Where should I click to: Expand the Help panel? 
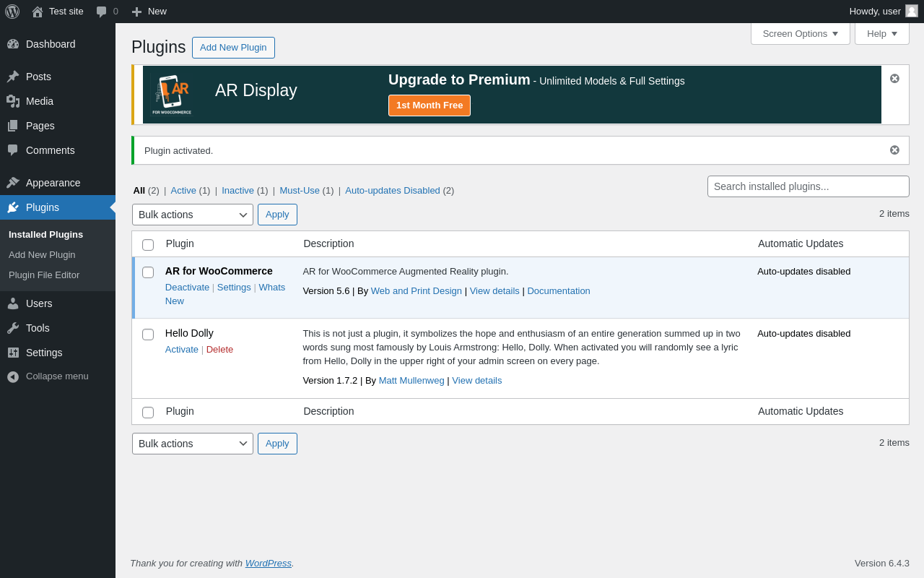click(881, 33)
